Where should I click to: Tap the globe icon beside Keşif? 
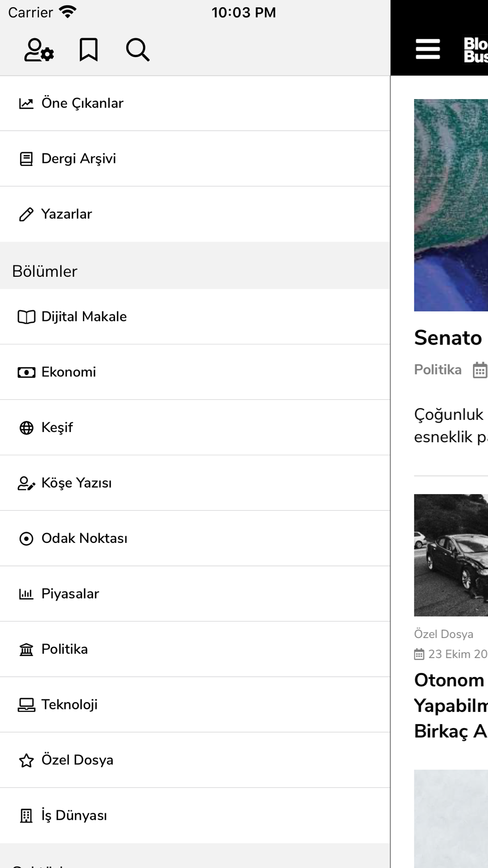click(26, 428)
